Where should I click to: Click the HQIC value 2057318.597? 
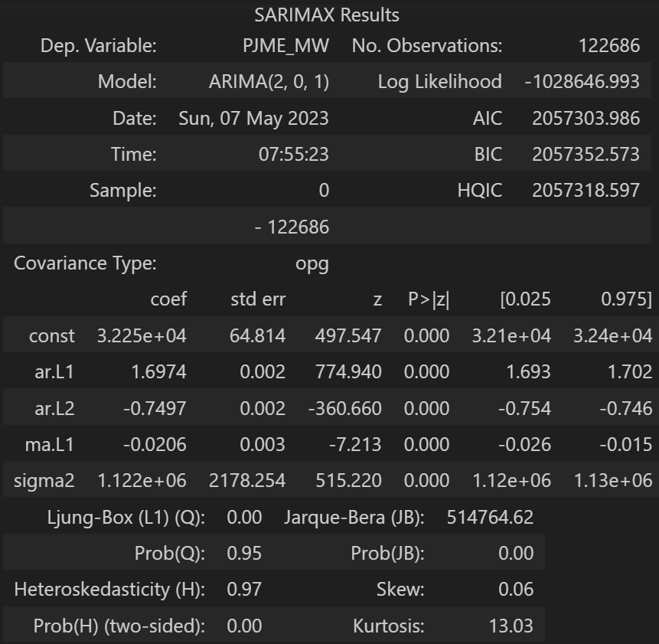[x=586, y=191]
